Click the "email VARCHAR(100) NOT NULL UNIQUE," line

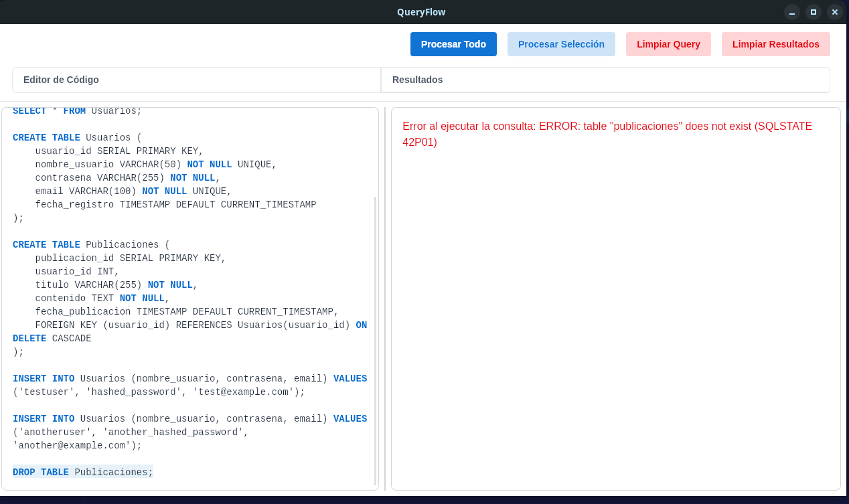click(133, 191)
